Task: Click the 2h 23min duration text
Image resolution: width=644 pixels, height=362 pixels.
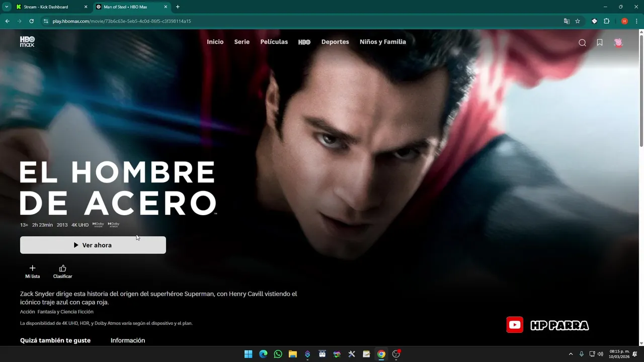Action: click(x=42, y=225)
